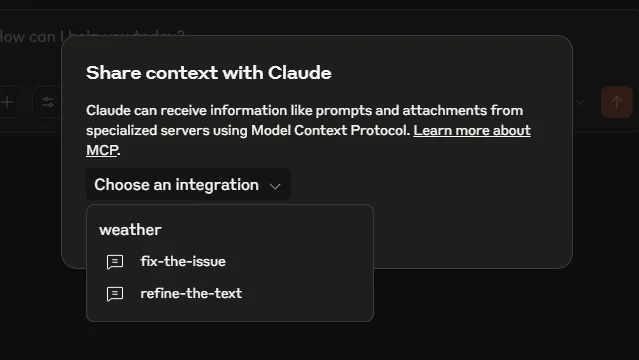The height and width of the screenshot is (360, 639).
Task: Open the Learn more about link
Action: point(472,130)
